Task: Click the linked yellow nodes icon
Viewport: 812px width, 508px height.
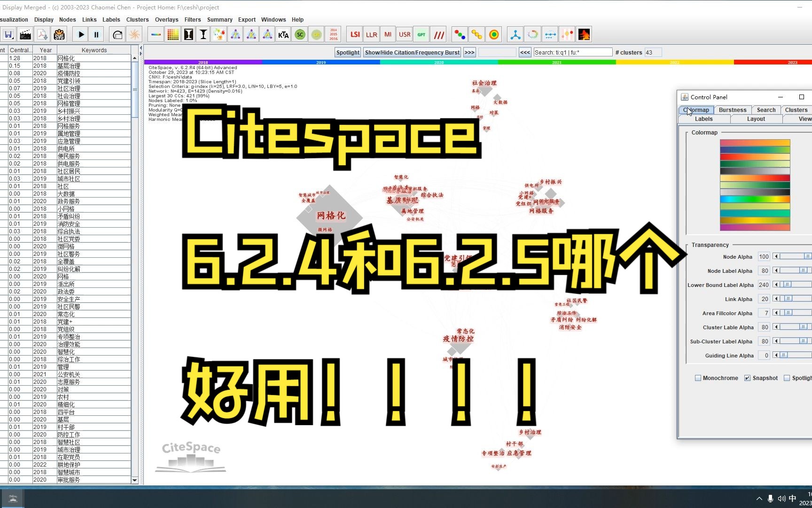Action: [x=476, y=34]
